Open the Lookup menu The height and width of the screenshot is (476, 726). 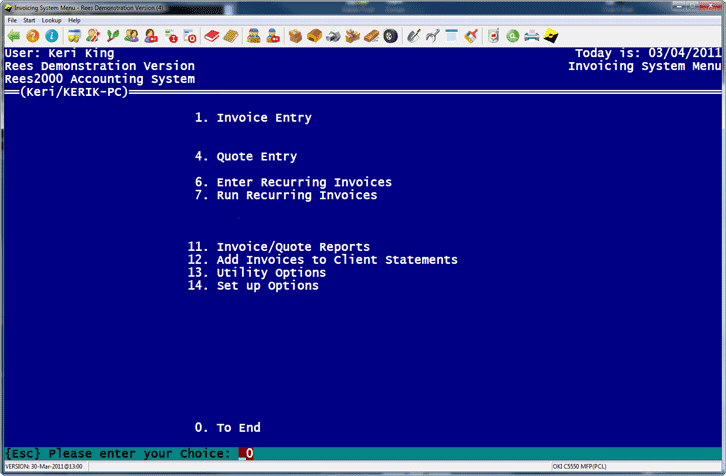[51, 20]
